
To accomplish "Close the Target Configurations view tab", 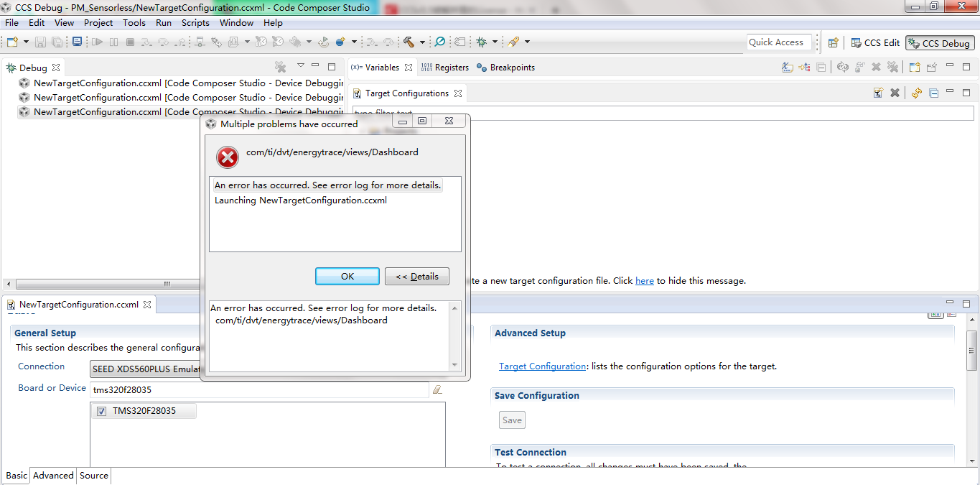I will [458, 93].
